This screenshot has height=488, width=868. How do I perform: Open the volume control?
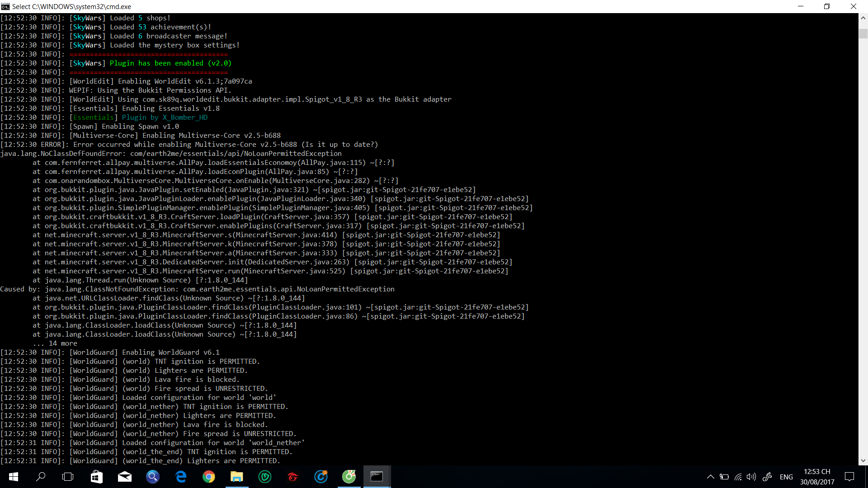(x=751, y=477)
